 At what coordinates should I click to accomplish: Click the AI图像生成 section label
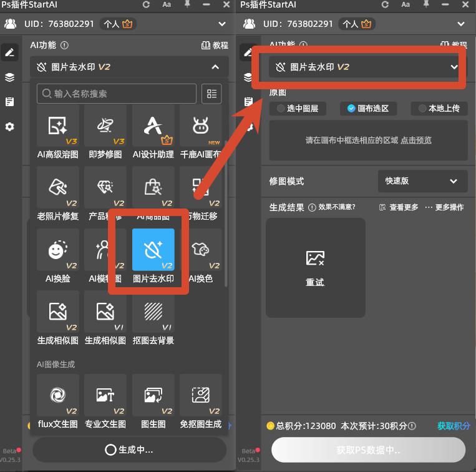[x=56, y=365]
